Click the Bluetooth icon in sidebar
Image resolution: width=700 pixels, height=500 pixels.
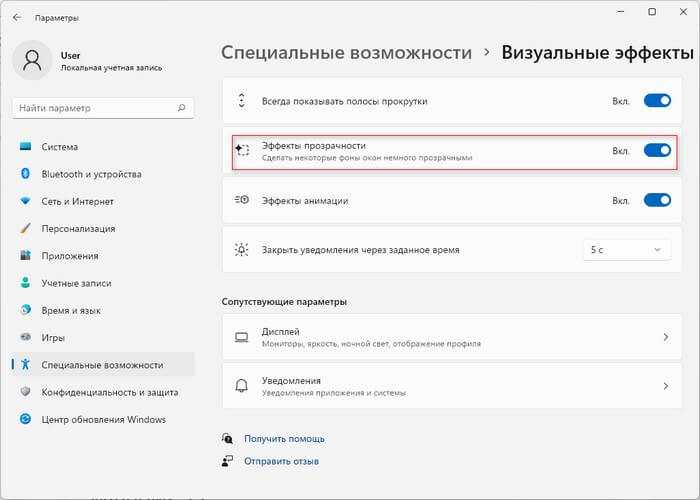coord(25,174)
